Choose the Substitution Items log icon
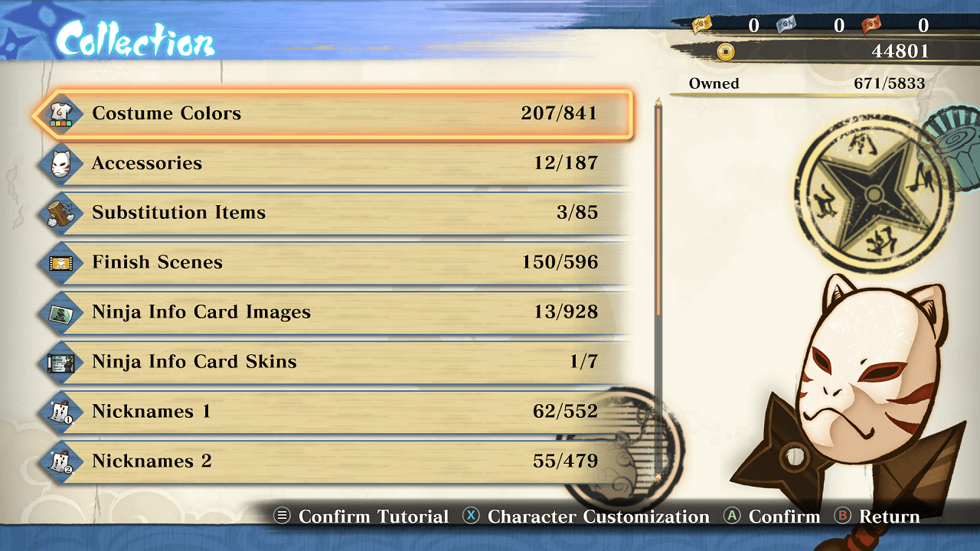 [x=61, y=214]
